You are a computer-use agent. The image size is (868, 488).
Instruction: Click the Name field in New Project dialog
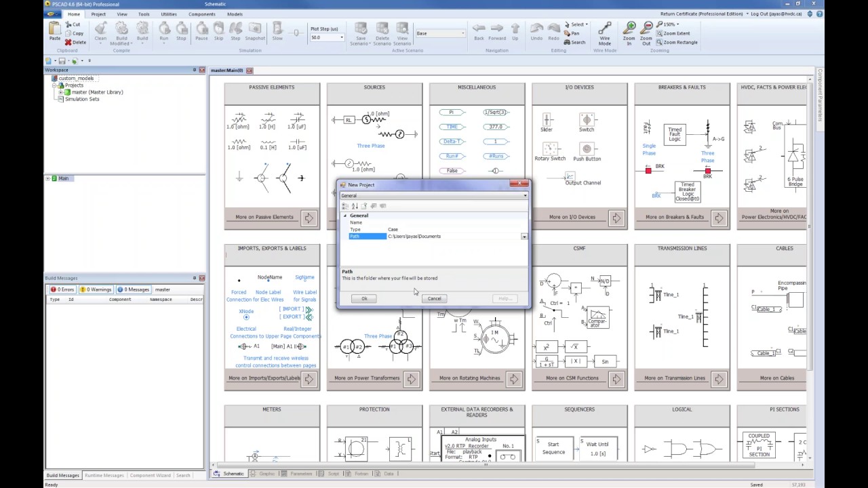click(x=457, y=222)
